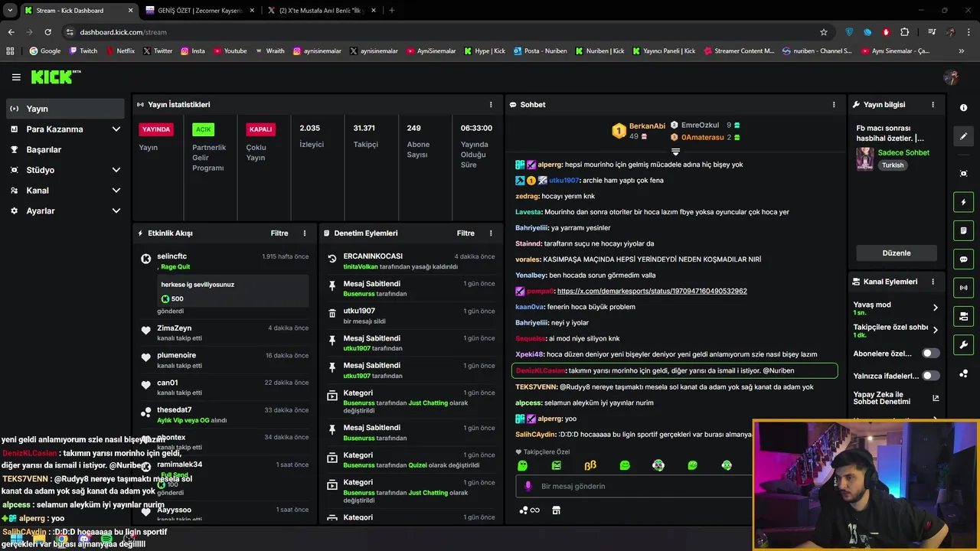Open the Denetim Eylemleri three-dot menu
Image resolution: width=980 pixels, height=551 pixels.
(491, 233)
